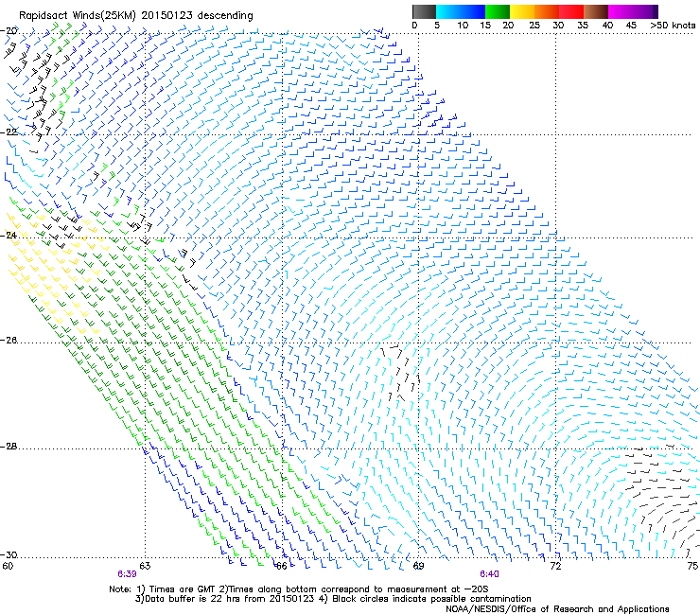Click the 60 longitude axis label
This screenshot has width=700, height=615.
[8, 567]
